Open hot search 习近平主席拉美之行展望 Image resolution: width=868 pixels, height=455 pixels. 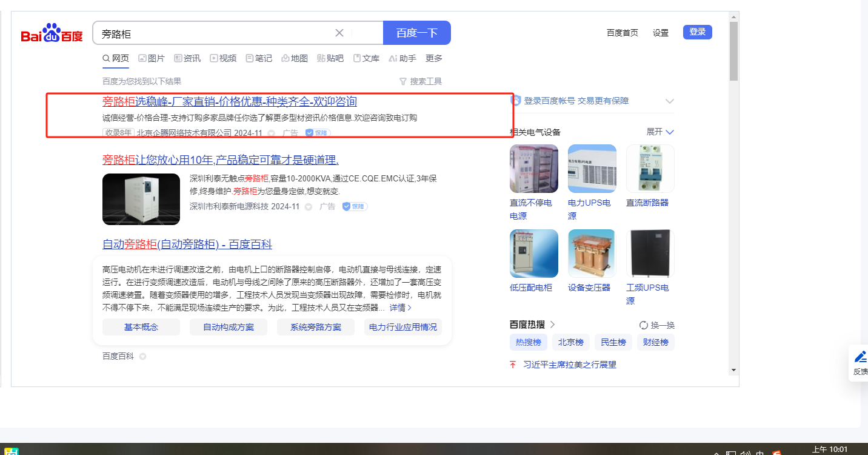(570, 365)
